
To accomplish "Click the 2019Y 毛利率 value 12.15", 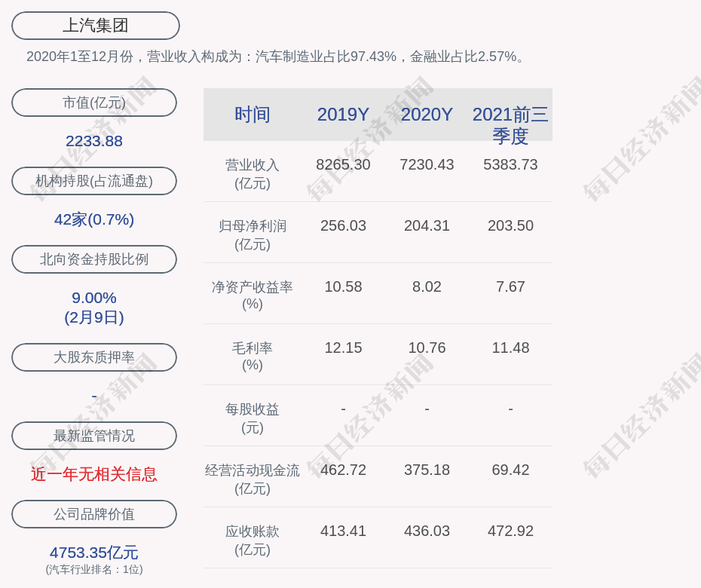I will [x=343, y=348].
